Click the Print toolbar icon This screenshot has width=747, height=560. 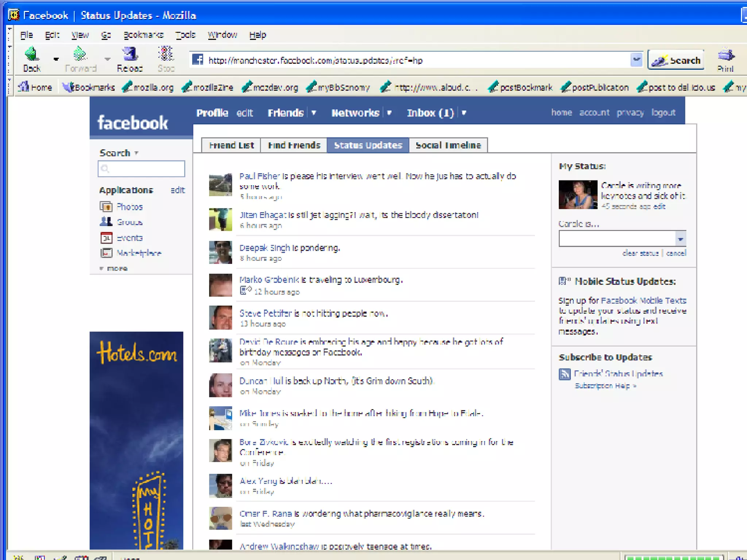click(x=725, y=55)
